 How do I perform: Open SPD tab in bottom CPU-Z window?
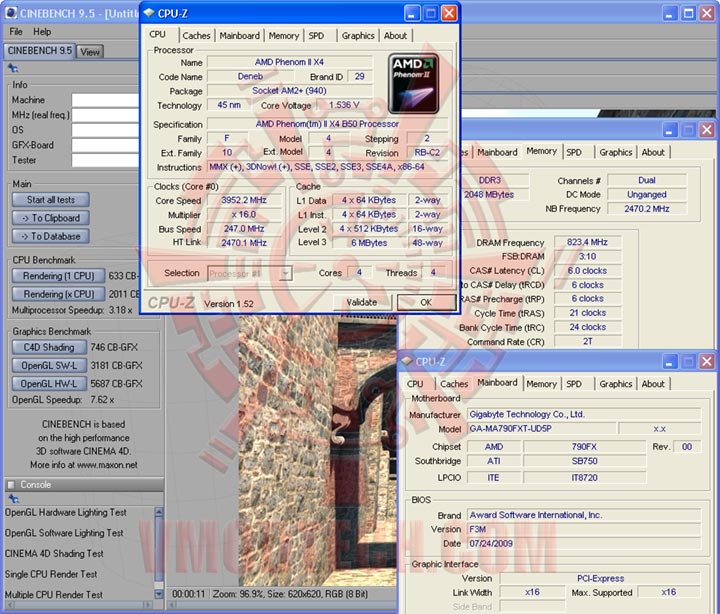[x=574, y=384]
